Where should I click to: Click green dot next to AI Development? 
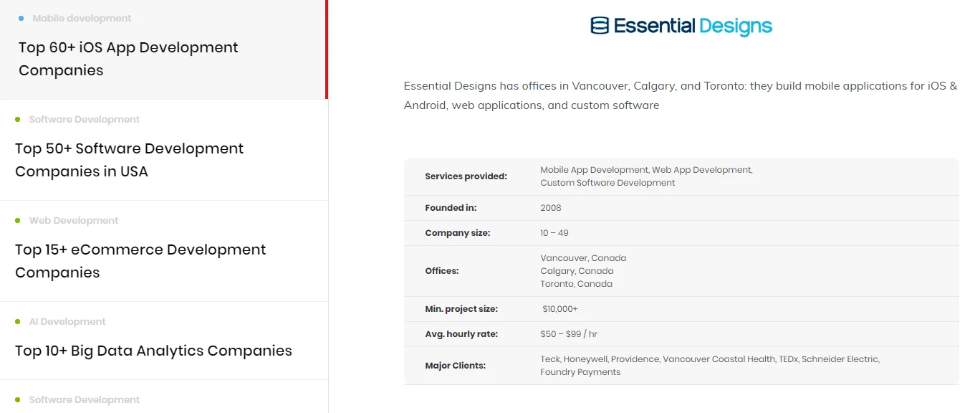pos(18,321)
